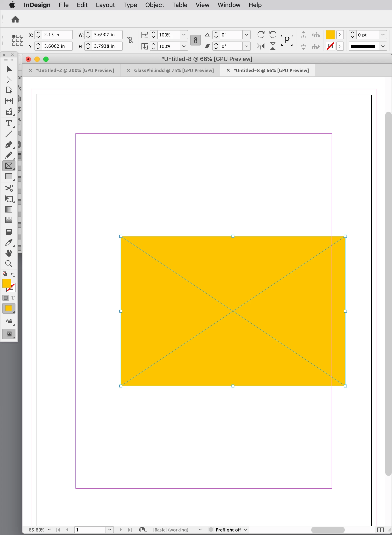Select the Zoom tool
The width and height of the screenshot is (392, 535).
click(x=9, y=264)
